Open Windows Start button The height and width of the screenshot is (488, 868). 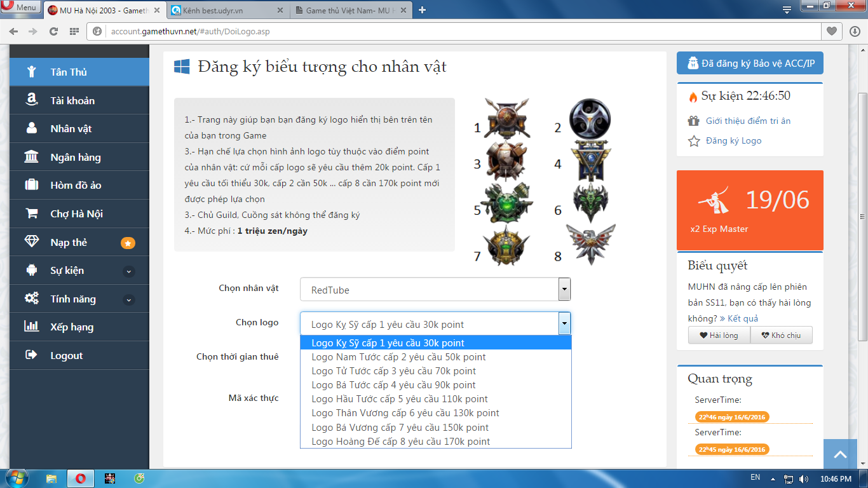pyautogui.click(x=17, y=478)
